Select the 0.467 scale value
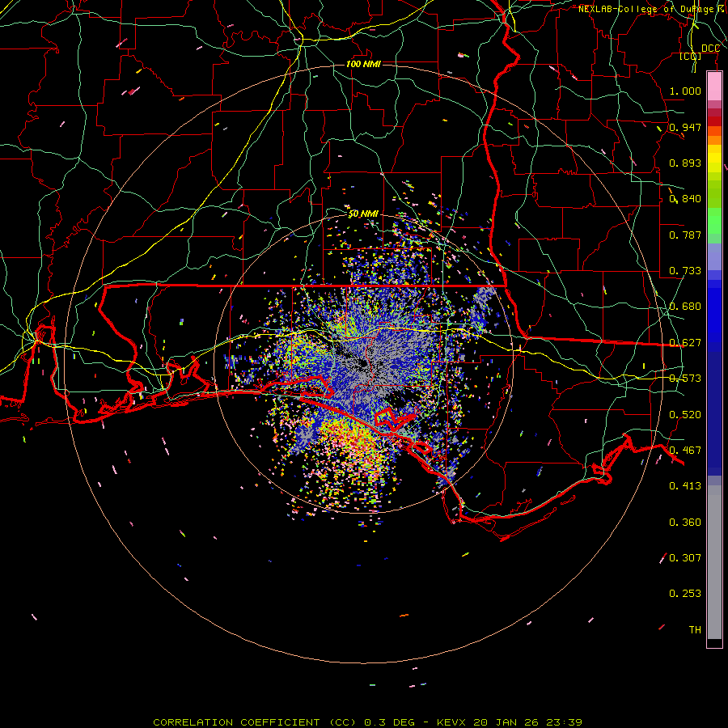This screenshot has width=728, height=728. [685, 451]
